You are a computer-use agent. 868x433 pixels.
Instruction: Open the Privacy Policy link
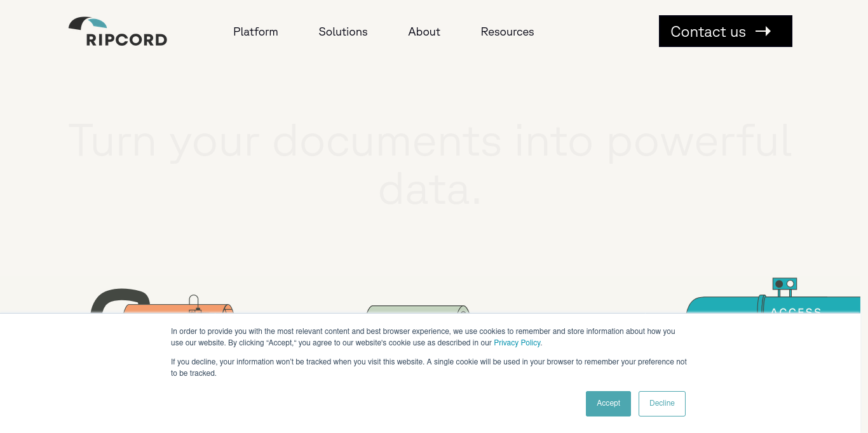click(x=517, y=343)
